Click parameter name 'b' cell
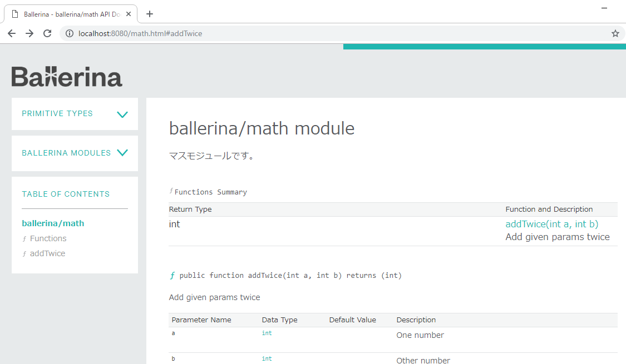Screen dimensions: 626x364 coord(173,358)
